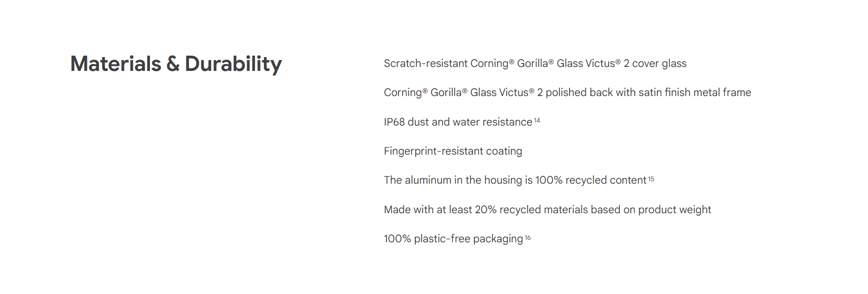Screen dimensions: 868x294
Task: Click the polished back satin finish line
Action: [567, 93]
